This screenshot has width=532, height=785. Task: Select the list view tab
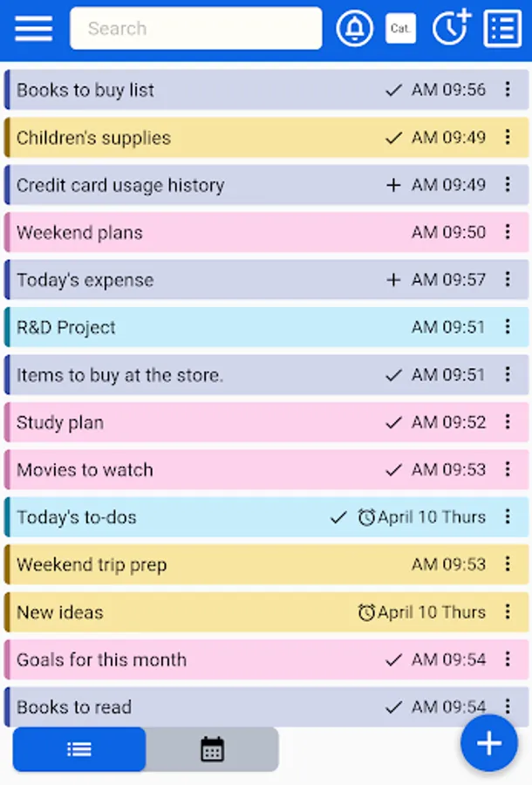78,748
